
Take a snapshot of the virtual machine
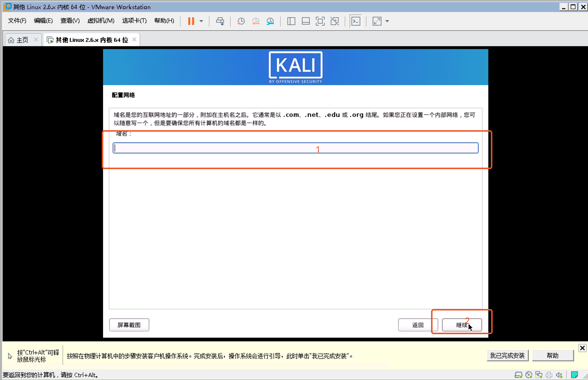[x=241, y=21]
